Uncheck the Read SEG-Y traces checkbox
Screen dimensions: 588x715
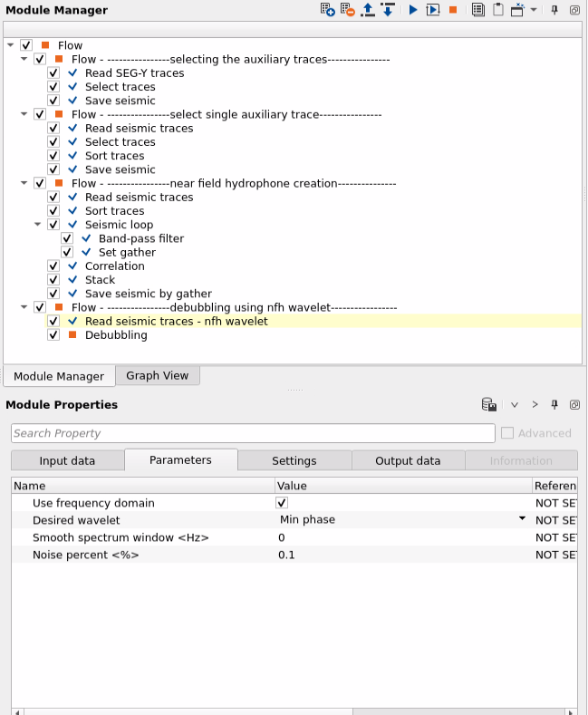53,72
